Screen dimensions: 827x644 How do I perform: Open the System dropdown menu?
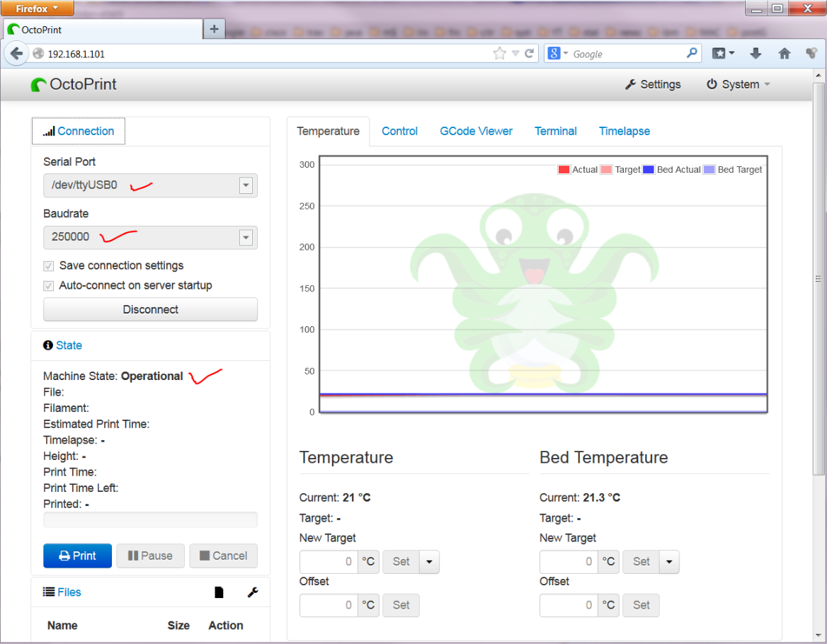click(x=738, y=84)
